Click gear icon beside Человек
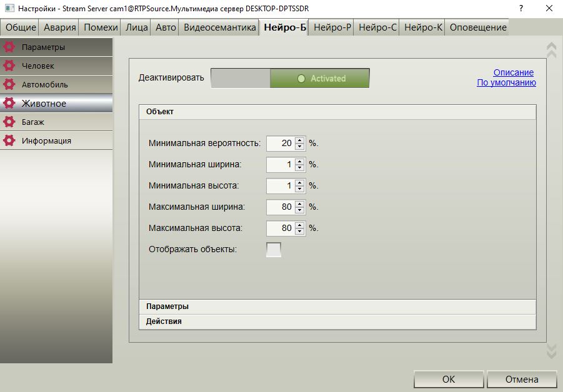 9,66
